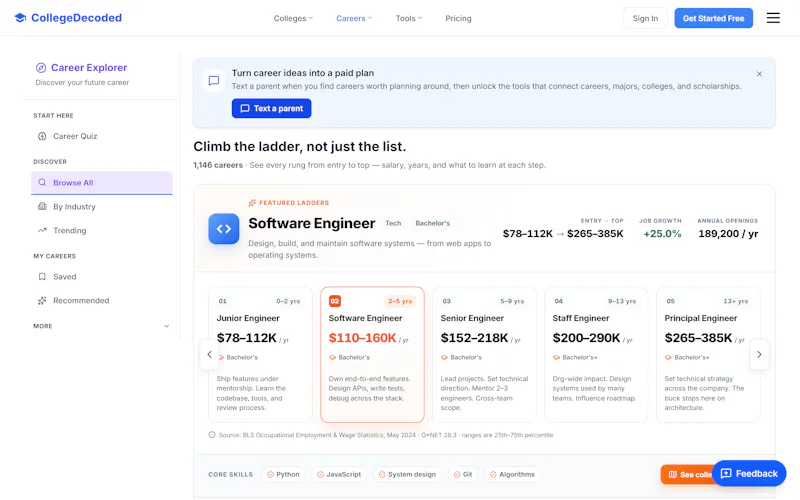Click the Bachelor's tag near title
Image resolution: width=800 pixels, height=500 pixels.
coord(433,223)
